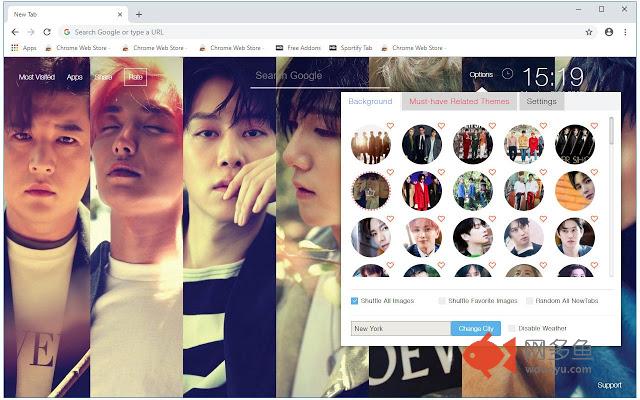This screenshot has height=400, width=640.
Task: Favorite the fourth thumbnail in third row
Action: pyautogui.click(x=543, y=219)
